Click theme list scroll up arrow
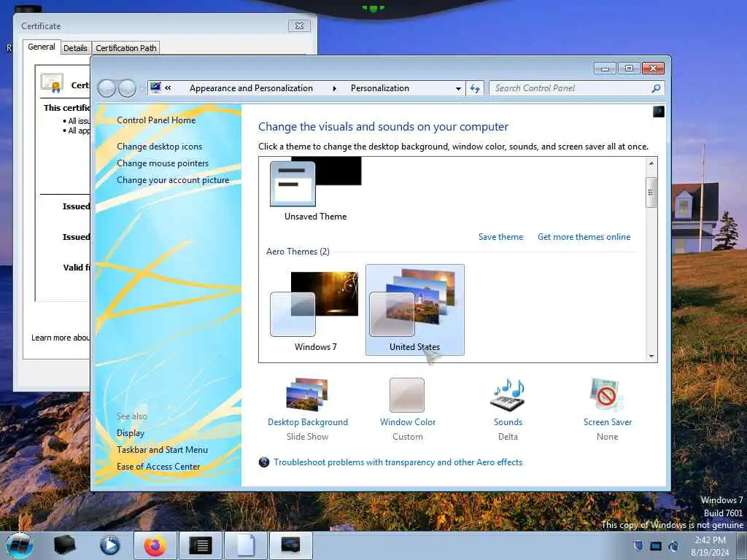Screen dimensions: 747x560 click(x=651, y=163)
